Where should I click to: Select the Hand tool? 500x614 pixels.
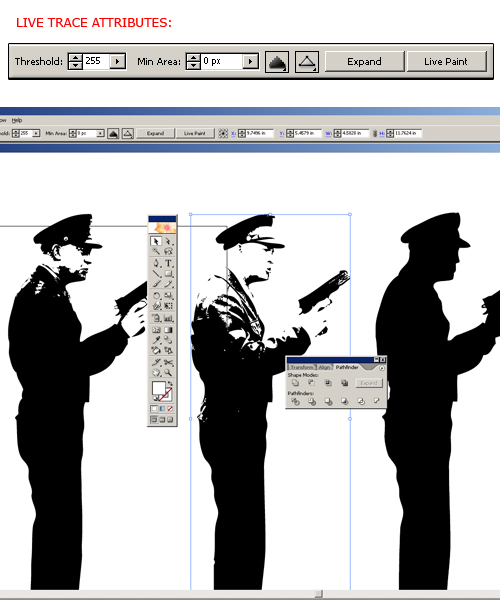click(157, 373)
